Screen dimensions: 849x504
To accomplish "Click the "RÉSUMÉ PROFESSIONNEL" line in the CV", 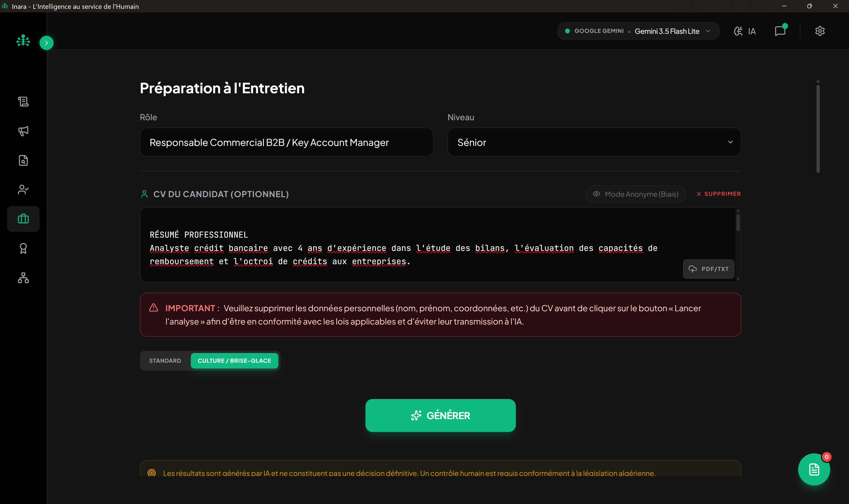I will (x=199, y=235).
